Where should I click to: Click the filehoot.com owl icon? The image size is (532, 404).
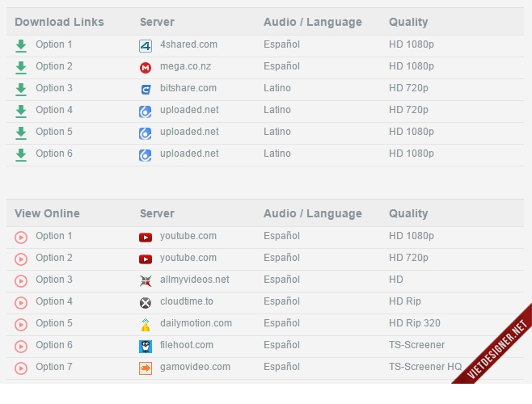146,347
